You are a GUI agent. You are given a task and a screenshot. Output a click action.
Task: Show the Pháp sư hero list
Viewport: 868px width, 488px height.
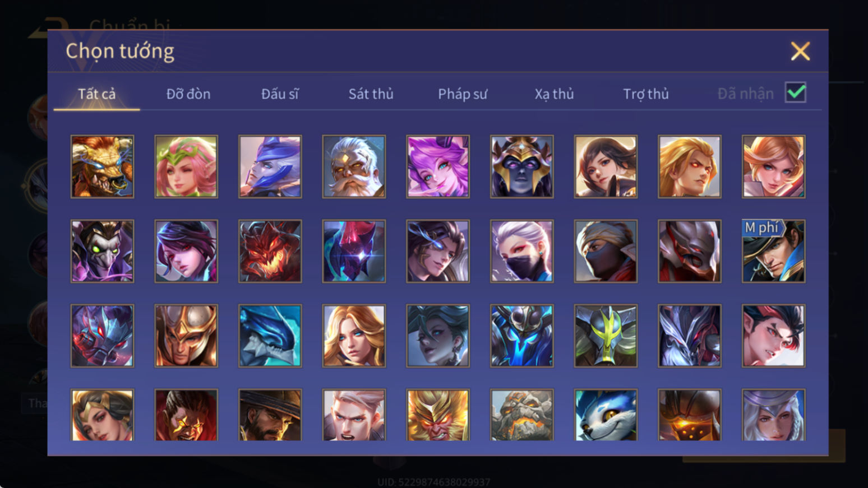click(x=463, y=94)
